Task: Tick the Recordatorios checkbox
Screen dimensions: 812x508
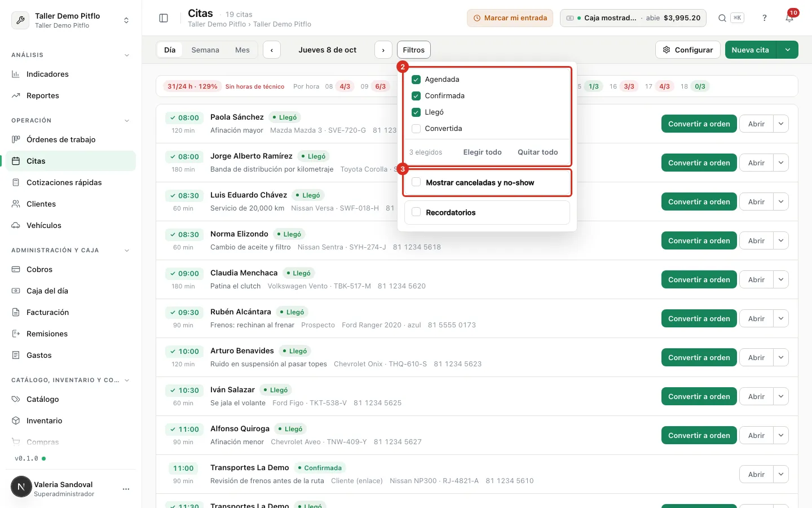Action: (x=416, y=212)
